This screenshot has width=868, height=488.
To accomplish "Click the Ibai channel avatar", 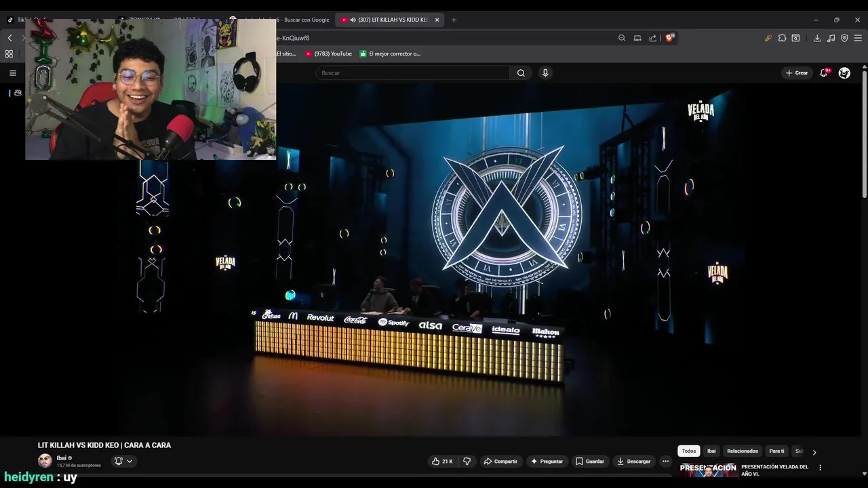I will (x=45, y=461).
